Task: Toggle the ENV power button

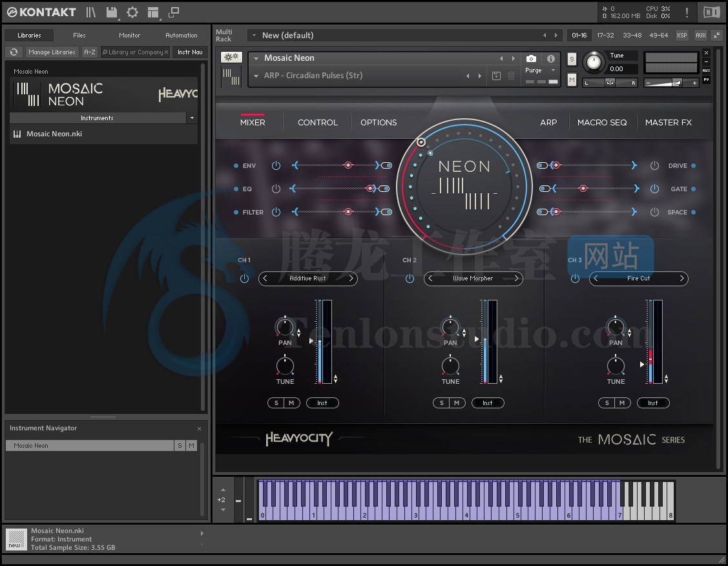Action: pyautogui.click(x=276, y=165)
